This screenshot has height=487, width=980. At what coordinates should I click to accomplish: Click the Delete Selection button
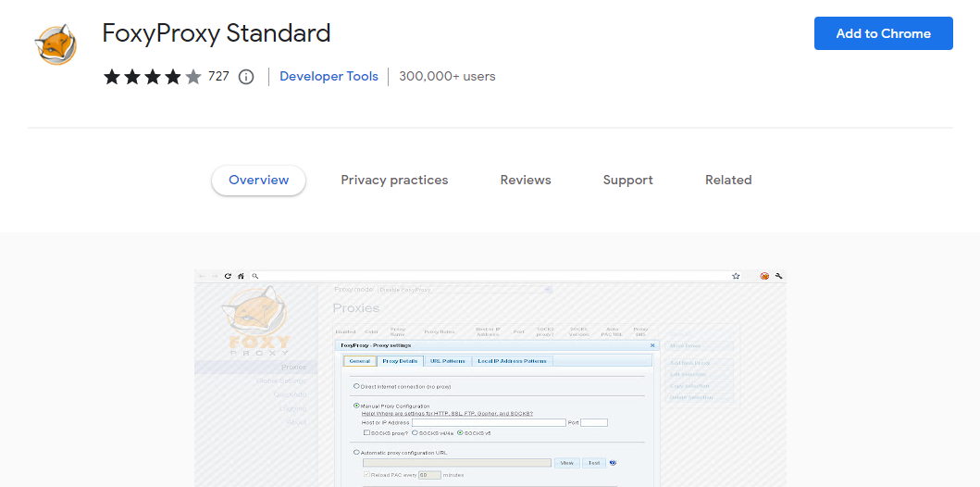click(x=700, y=397)
